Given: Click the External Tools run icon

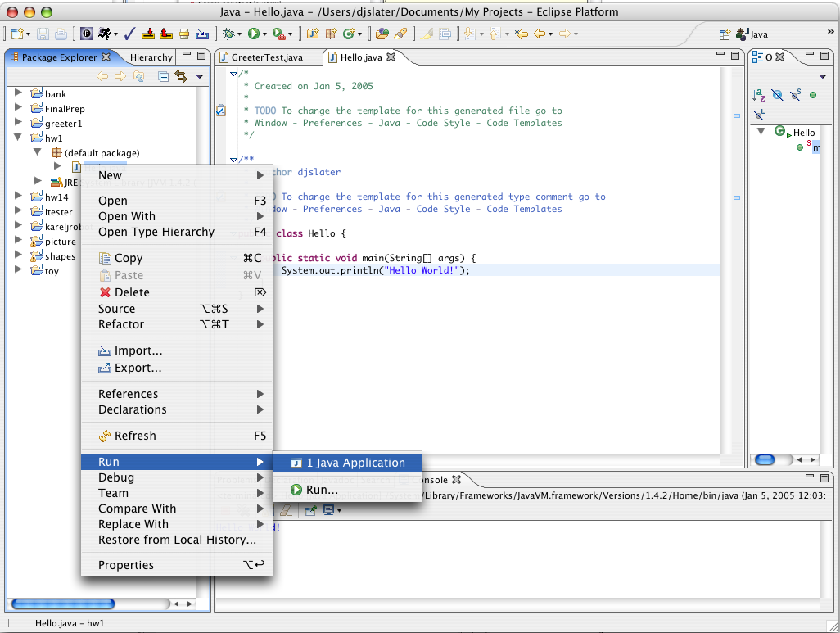Looking at the screenshot, I should 279,34.
